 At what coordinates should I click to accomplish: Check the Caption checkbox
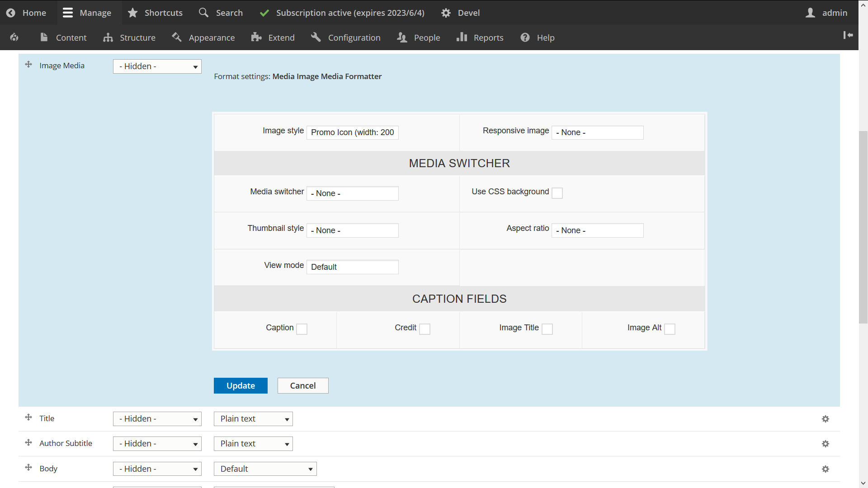tap(302, 329)
